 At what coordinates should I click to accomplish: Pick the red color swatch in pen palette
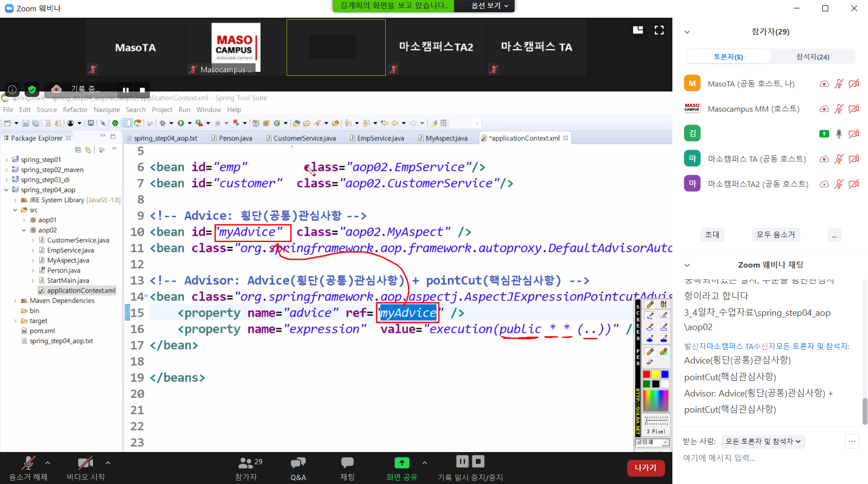click(x=646, y=375)
